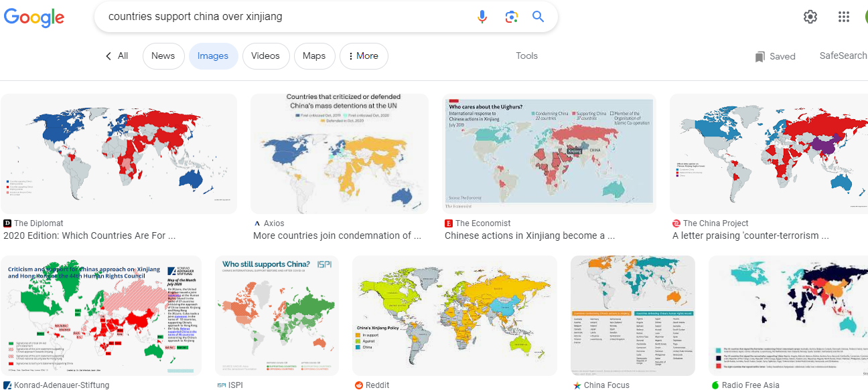Click the Radio Free Asia favicon
Viewport: 868px width, 390px height.
[x=715, y=385]
